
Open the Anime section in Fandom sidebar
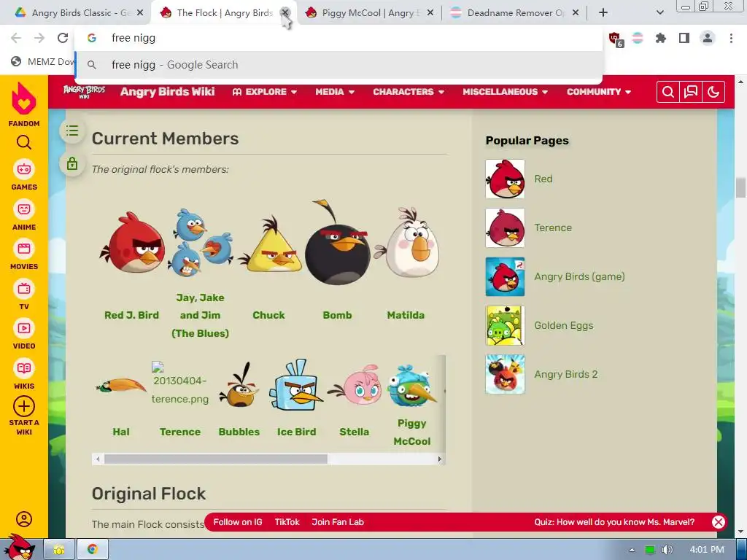tap(24, 215)
